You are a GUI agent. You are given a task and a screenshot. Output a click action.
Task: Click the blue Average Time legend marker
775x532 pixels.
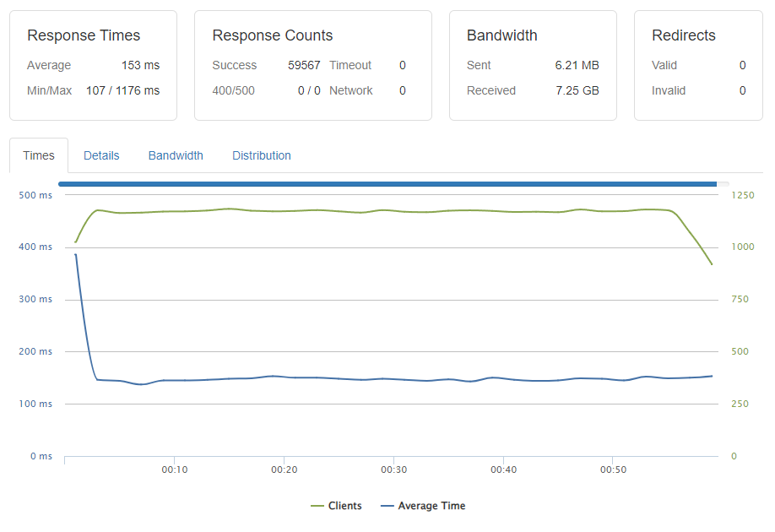coord(387,506)
